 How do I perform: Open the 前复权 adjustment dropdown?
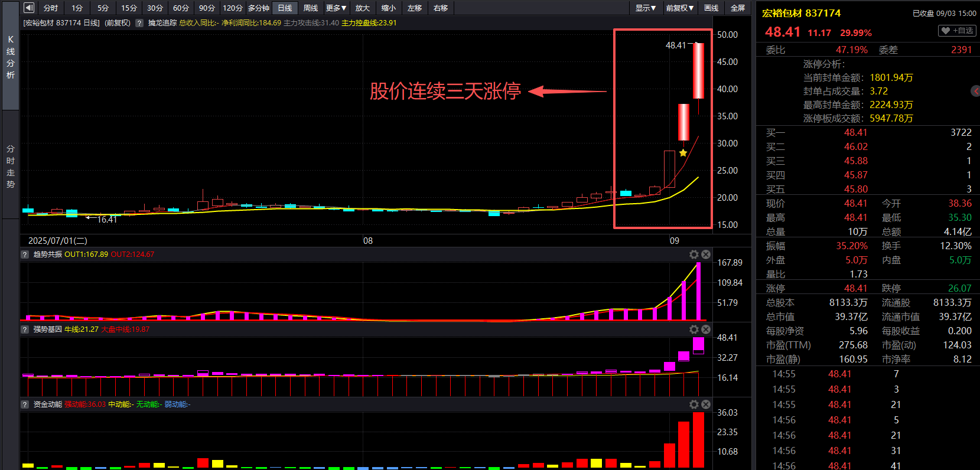[x=680, y=8]
